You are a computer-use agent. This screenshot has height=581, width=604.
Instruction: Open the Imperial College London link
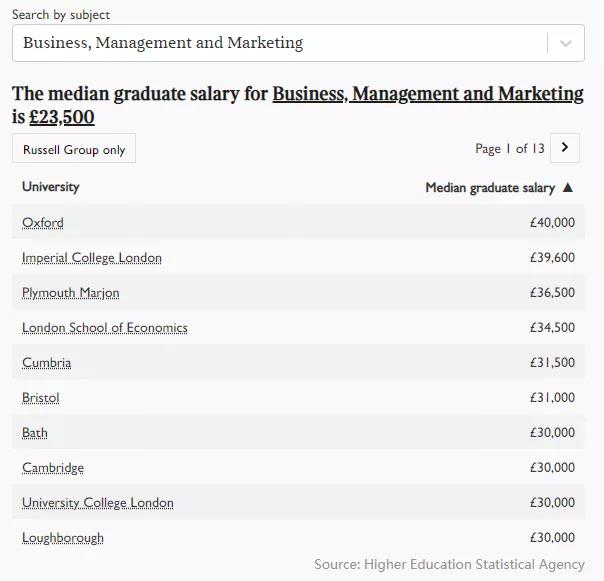(x=92, y=258)
